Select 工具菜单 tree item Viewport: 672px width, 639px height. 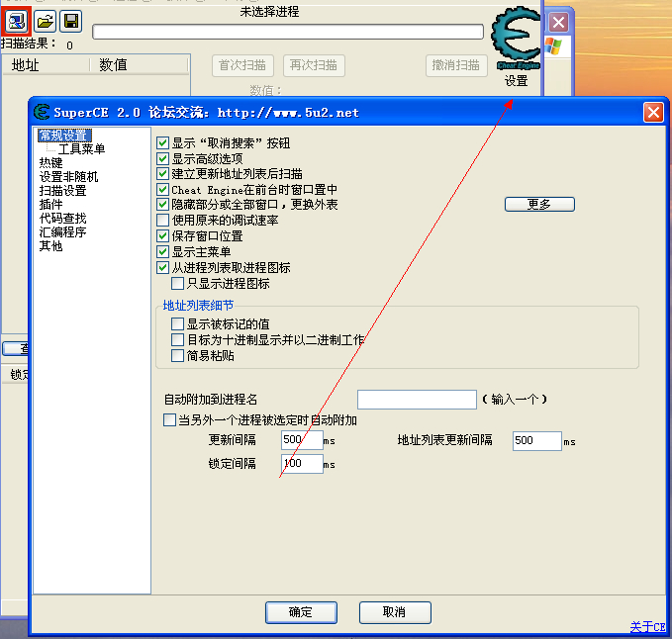[81, 149]
